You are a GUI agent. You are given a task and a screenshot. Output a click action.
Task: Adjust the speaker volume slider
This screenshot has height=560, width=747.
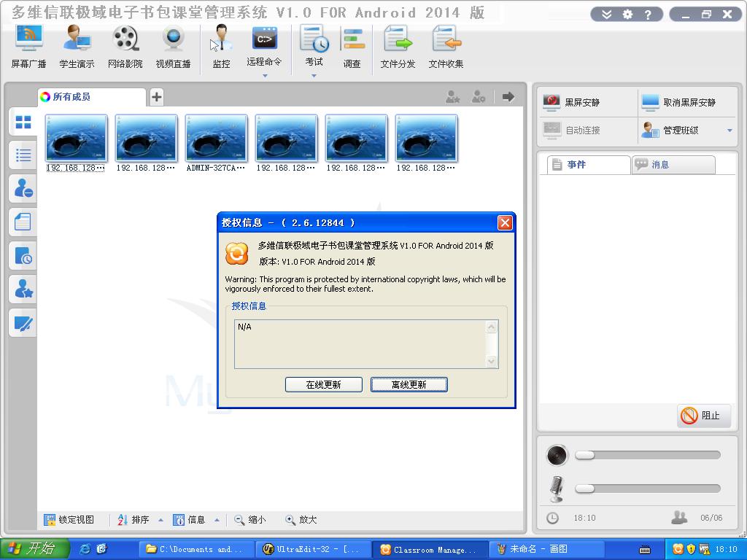click(x=585, y=455)
